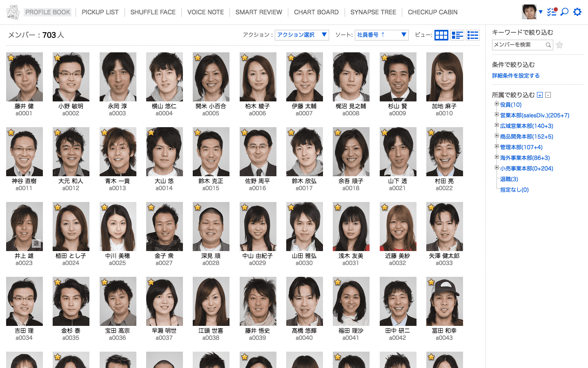This screenshot has height=368, width=588.
Task: Open the SMART REVIEW tab
Action: pos(259,12)
